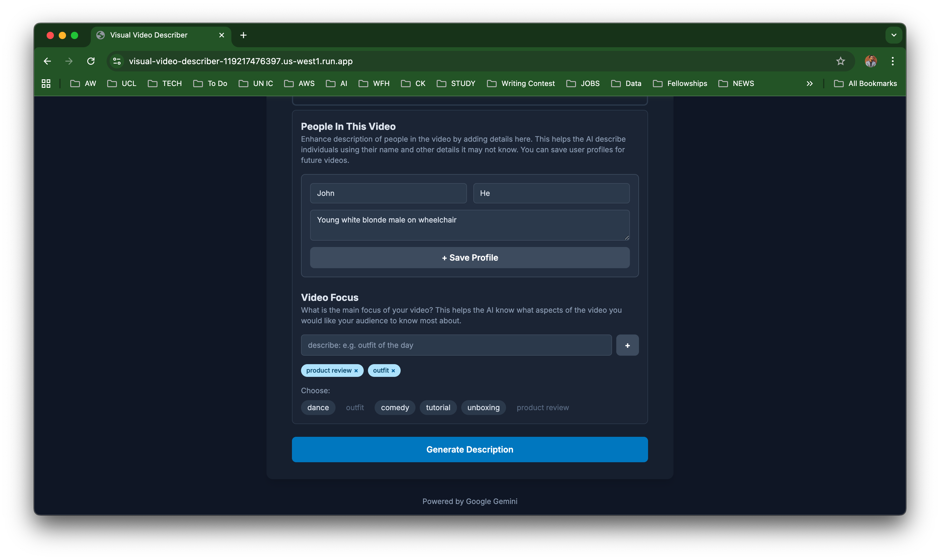Click the Save Profile button
Image resolution: width=940 pixels, height=560 pixels.
point(470,258)
